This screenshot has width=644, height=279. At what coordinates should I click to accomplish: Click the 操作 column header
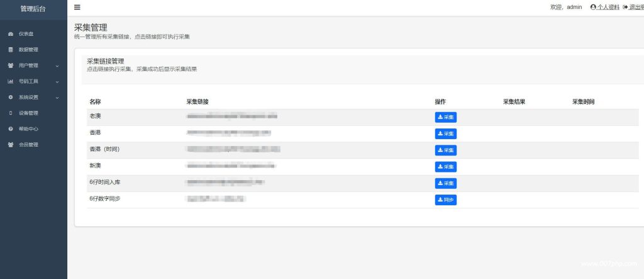click(440, 101)
